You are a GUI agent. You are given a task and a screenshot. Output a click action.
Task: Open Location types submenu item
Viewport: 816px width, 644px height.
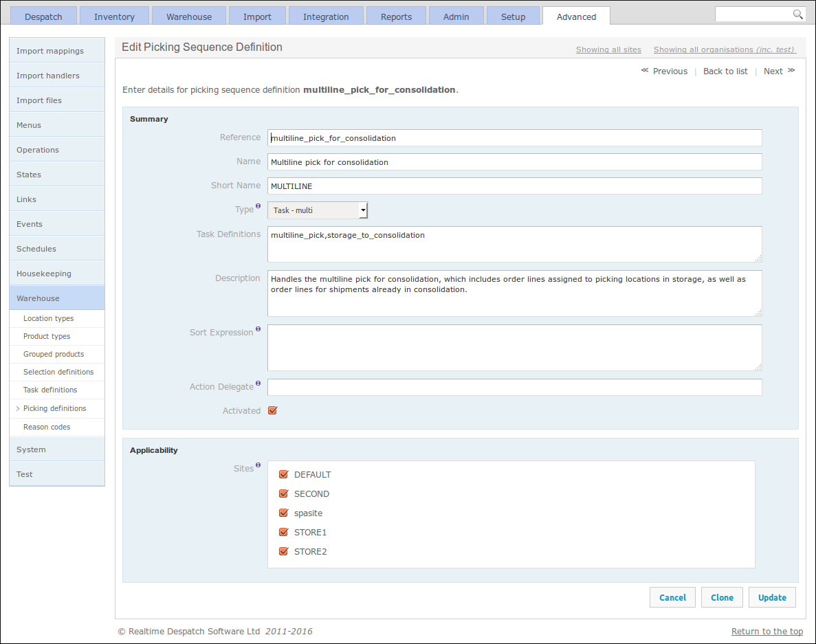click(x=57, y=318)
